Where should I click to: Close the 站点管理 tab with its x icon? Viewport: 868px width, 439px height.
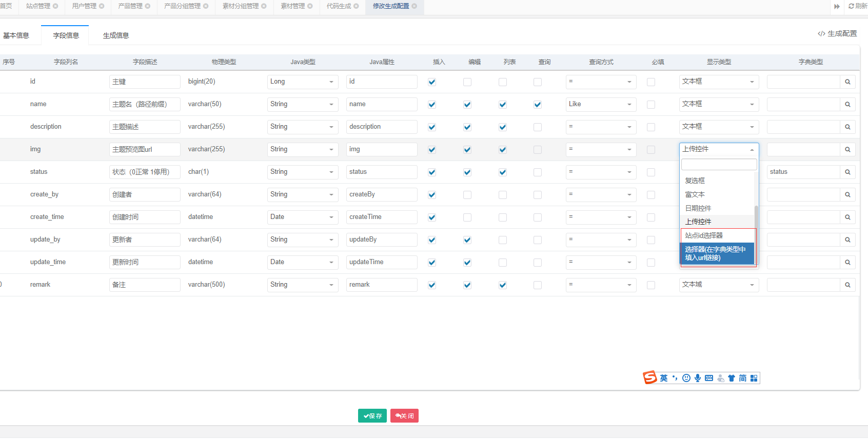pyautogui.click(x=55, y=6)
